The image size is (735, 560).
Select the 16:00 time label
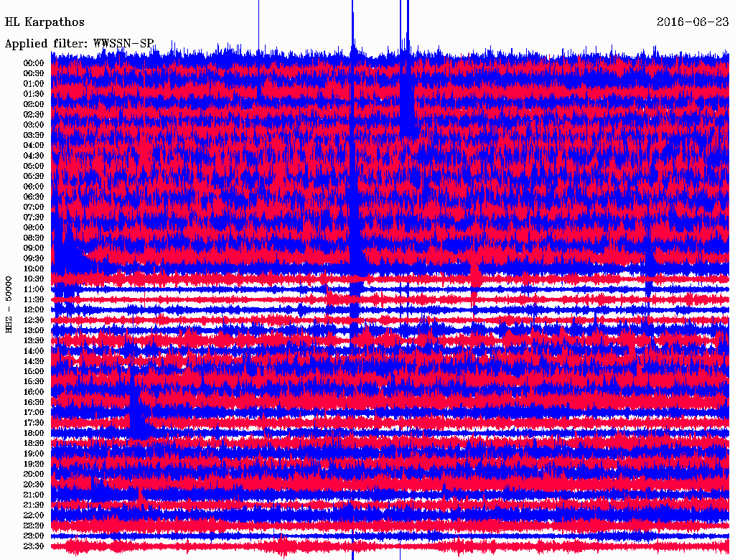click(x=34, y=391)
